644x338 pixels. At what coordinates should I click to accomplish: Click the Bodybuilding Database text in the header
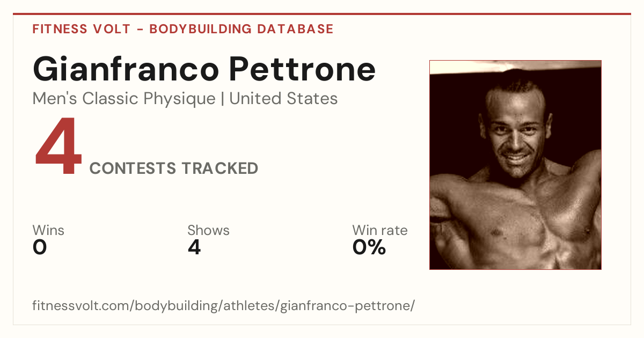(241, 29)
